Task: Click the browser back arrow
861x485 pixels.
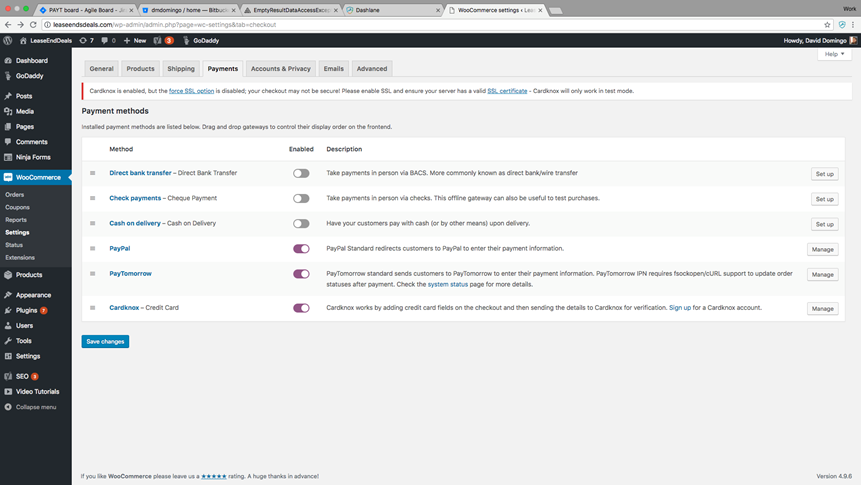Action: (8, 25)
